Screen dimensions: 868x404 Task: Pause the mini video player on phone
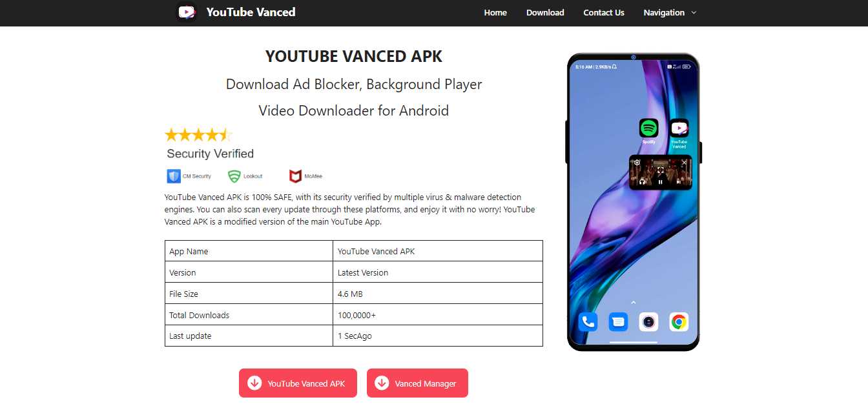click(x=661, y=182)
